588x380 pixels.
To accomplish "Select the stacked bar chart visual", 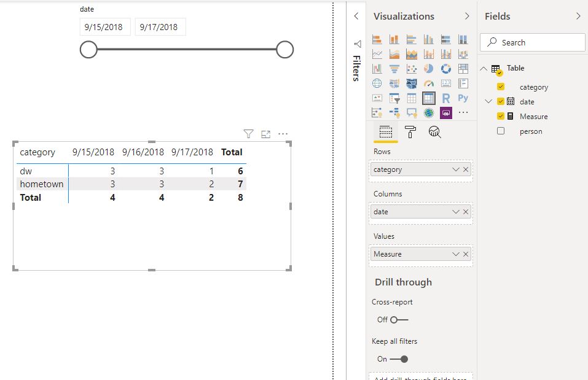I will point(377,39).
